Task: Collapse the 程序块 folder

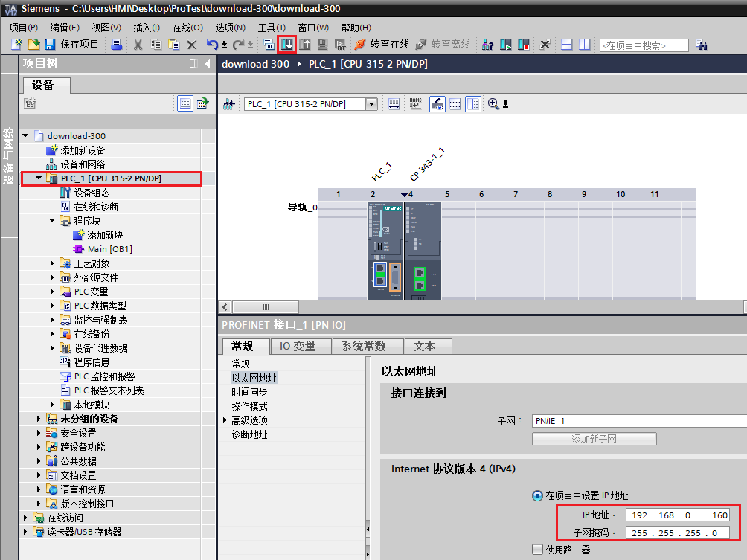Action: tap(52, 220)
